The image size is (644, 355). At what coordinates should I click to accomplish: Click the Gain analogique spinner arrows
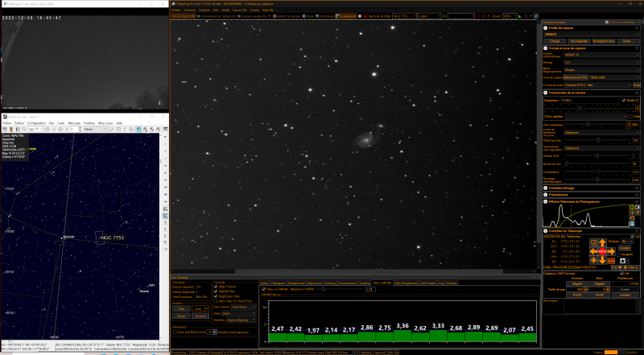[629, 125]
